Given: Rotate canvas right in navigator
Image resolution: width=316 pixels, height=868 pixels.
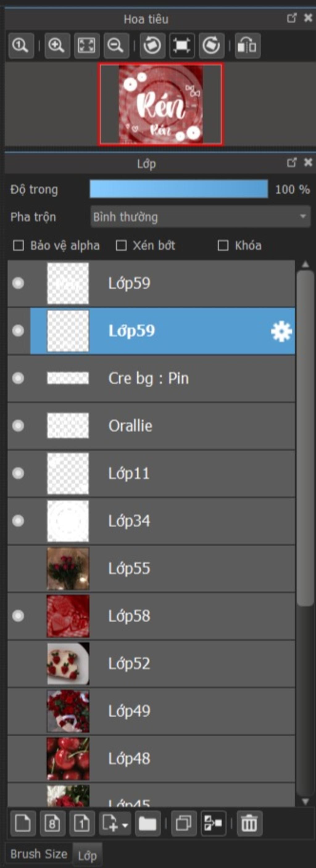Looking at the screenshot, I should pyautogui.click(x=211, y=46).
